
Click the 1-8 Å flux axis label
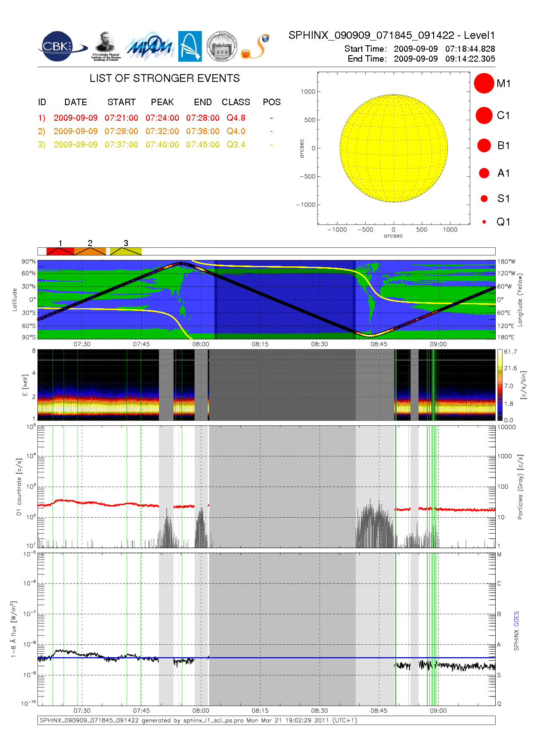[x=14, y=629]
